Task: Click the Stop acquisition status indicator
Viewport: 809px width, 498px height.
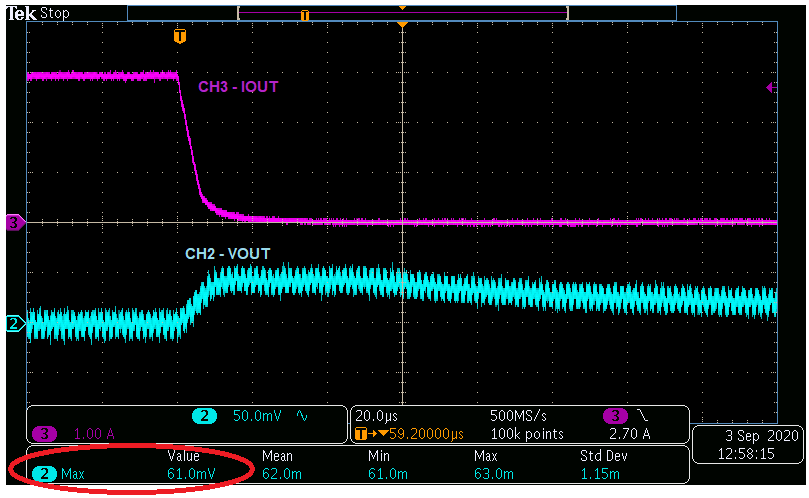Action: (54, 13)
